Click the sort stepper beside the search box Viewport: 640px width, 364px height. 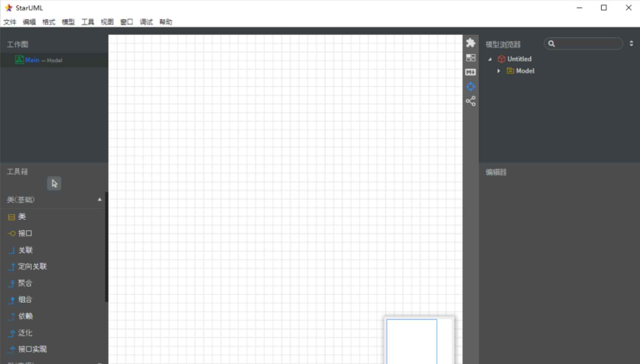pos(632,43)
